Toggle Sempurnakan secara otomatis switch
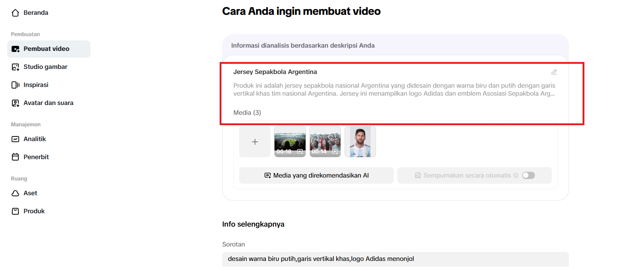644x271 pixels. pos(528,175)
